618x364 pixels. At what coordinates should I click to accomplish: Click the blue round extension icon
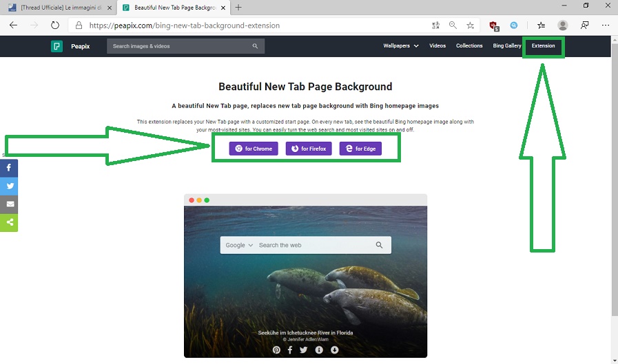pos(513,25)
